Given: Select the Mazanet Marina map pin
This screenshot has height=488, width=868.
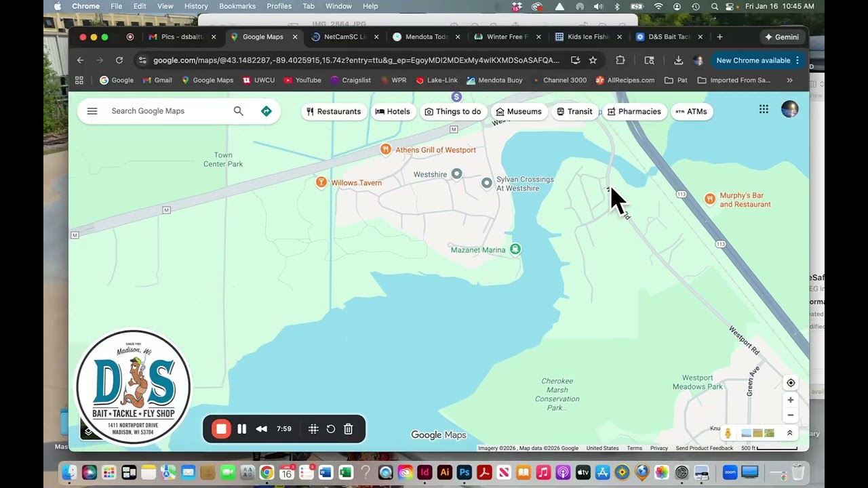Looking at the screenshot, I should tap(515, 249).
